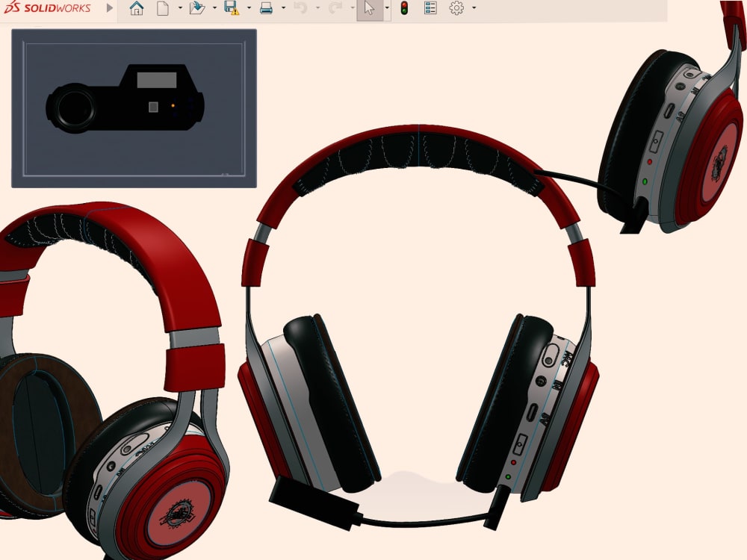The image size is (747, 560).
Task: Expand the Save options dropdown arrow
Action: 249,8
